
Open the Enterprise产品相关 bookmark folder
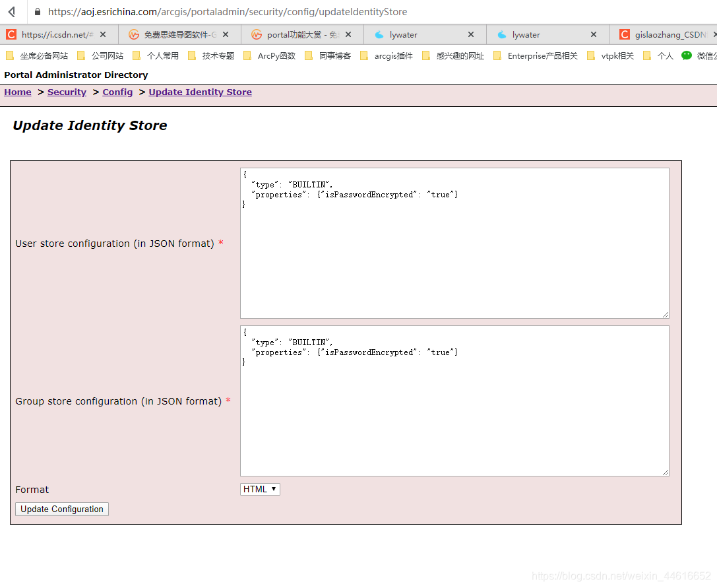pos(536,56)
